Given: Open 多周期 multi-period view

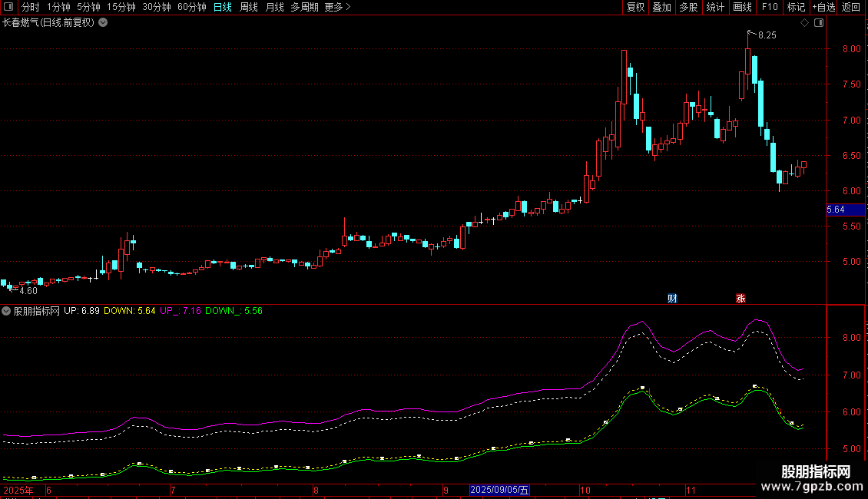Looking at the screenshot, I should (x=304, y=7).
